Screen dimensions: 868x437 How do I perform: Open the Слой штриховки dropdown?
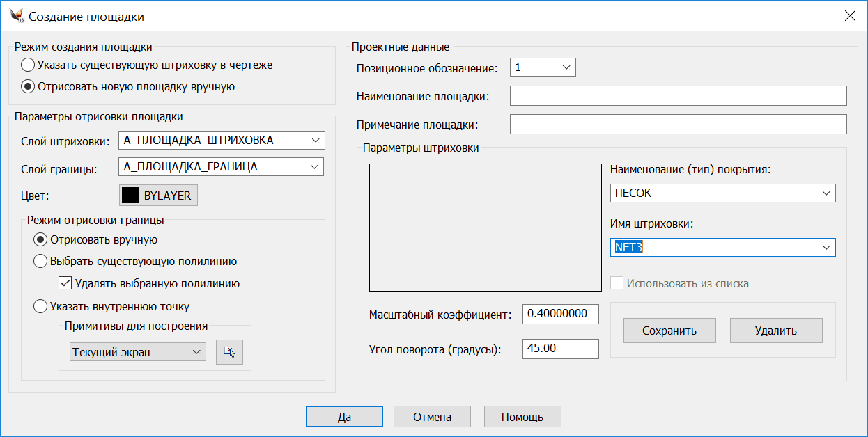pos(315,140)
